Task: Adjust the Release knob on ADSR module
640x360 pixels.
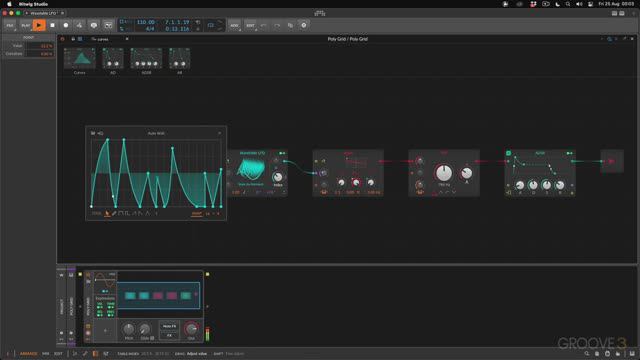Action: [560, 185]
